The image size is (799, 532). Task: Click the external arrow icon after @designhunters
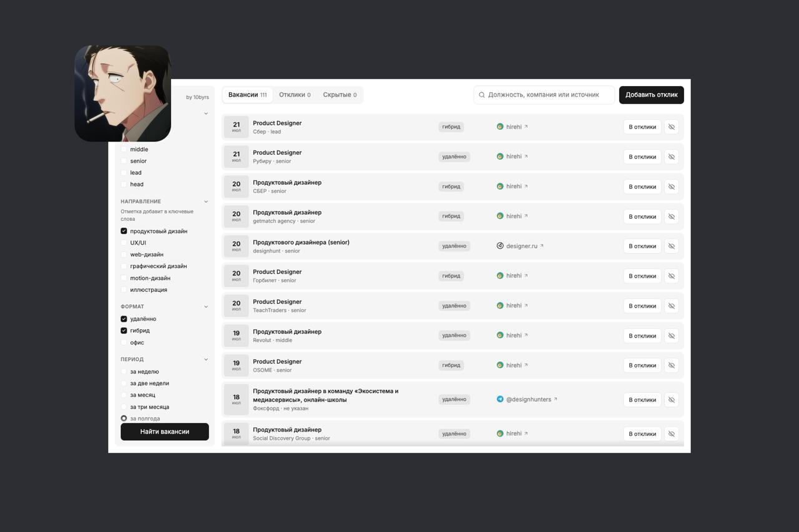click(556, 399)
